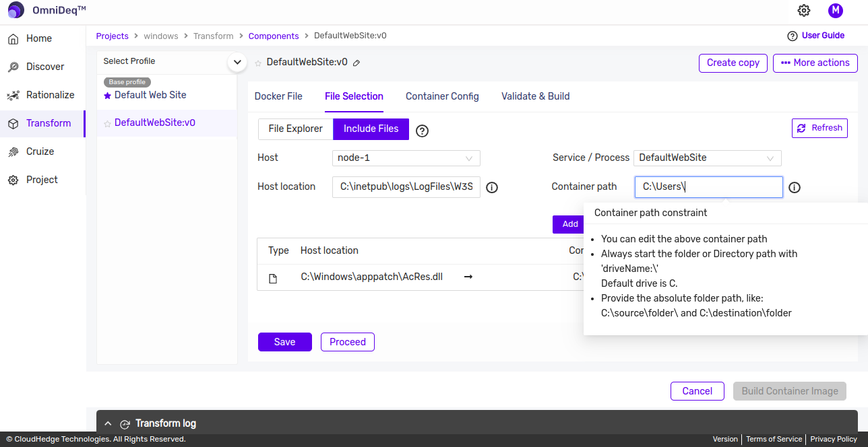868x447 pixels.
Task: Open the settings gear icon in header
Action: (x=803, y=11)
